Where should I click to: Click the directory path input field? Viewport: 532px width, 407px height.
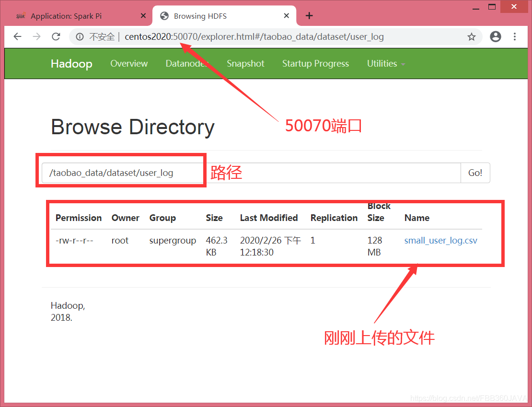(251, 173)
